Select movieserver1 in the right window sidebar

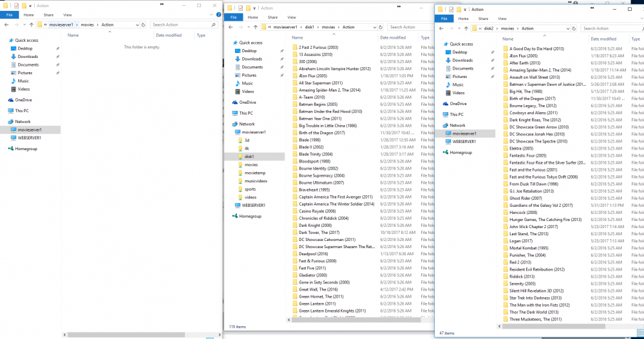[x=464, y=133]
